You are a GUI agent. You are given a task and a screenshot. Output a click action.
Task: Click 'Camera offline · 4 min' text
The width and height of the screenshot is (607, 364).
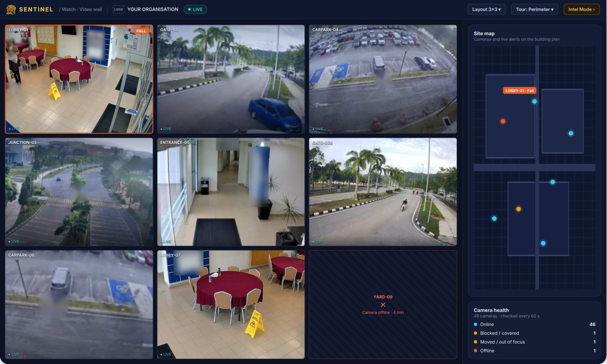[x=383, y=312]
